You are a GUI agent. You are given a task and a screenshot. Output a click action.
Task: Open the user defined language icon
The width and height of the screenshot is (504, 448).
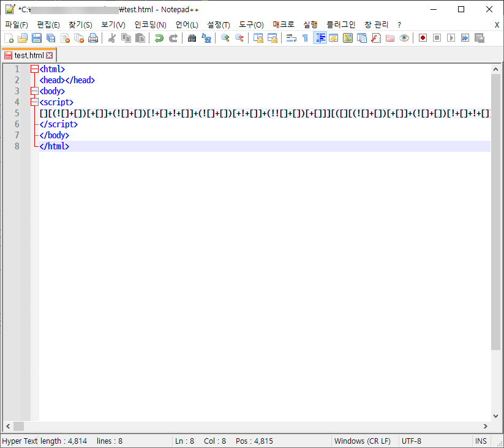(x=334, y=38)
